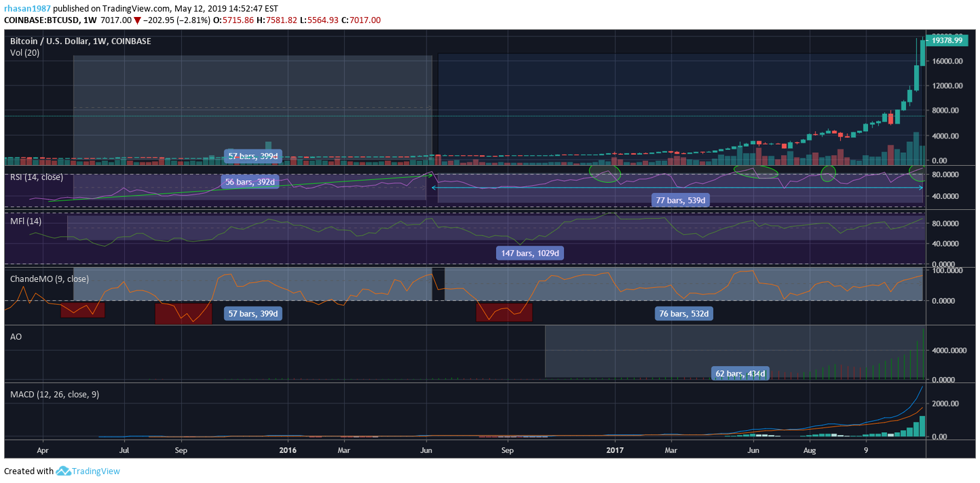Screen dimensions: 980x483
Task: Click the Apr time axis label
Action: tap(43, 449)
